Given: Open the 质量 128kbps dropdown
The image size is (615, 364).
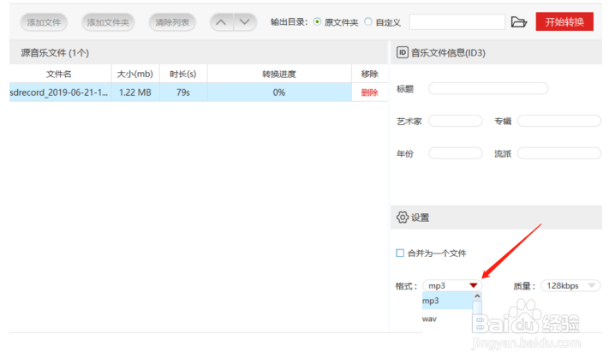Looking at the screenshot, I should pos(570,285).
